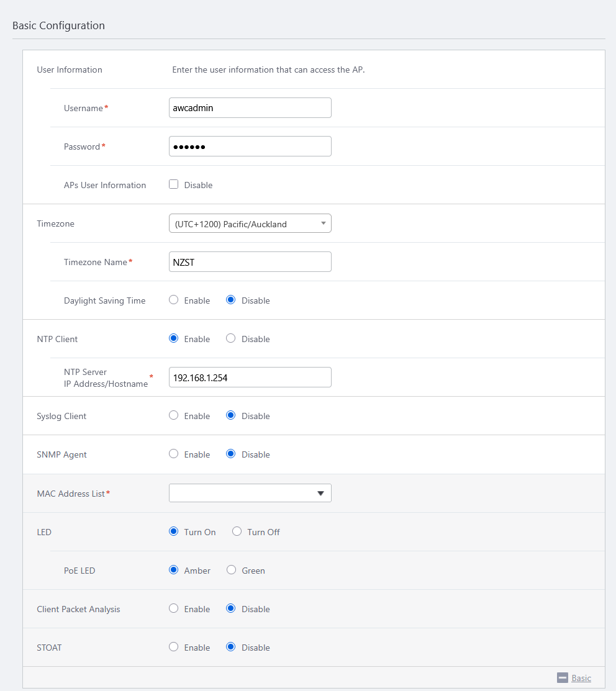Select Amber for PoE LED

[x=174, y=571]
